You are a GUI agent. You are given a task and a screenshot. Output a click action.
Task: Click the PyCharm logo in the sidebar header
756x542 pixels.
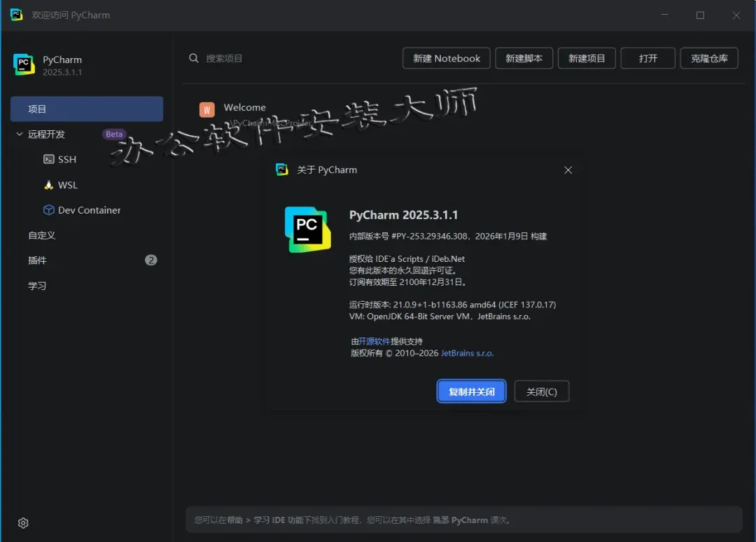pyautogui.click(x=24, y=64)
